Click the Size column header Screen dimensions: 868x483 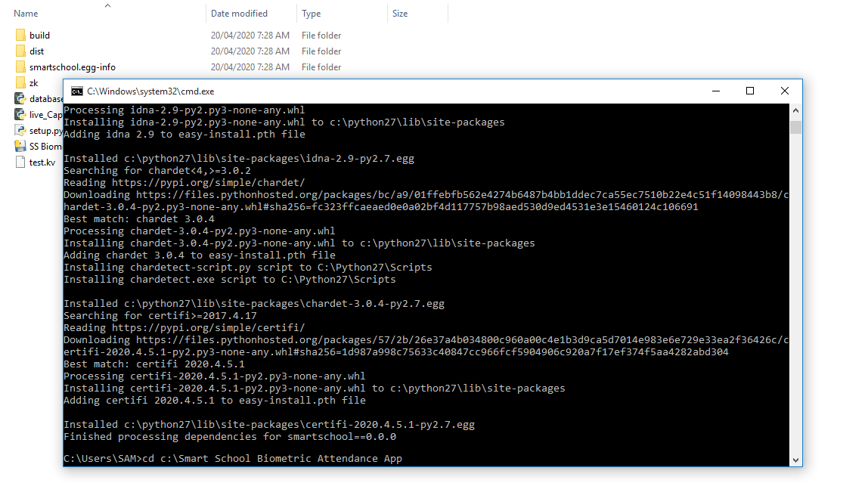click(400, 14)
